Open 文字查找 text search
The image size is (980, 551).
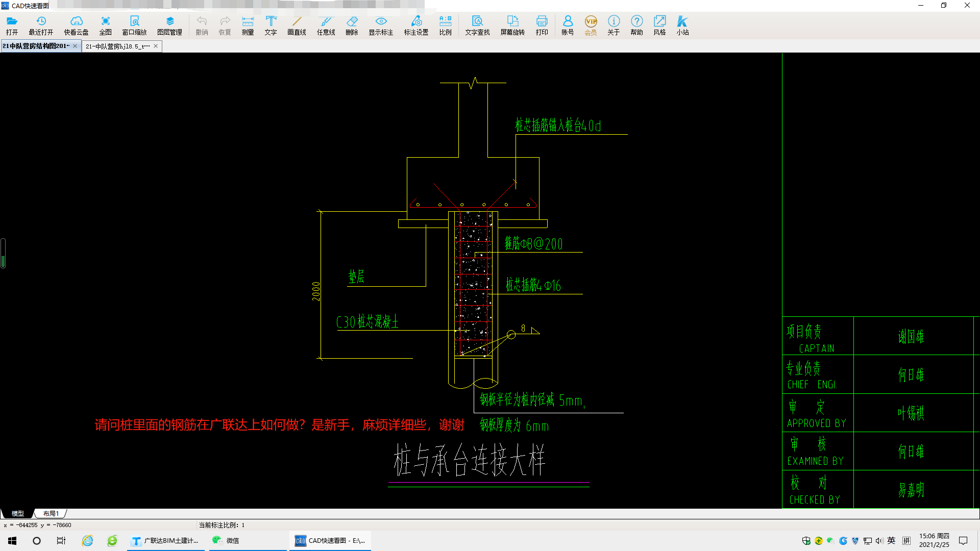[x=477, y=25]
